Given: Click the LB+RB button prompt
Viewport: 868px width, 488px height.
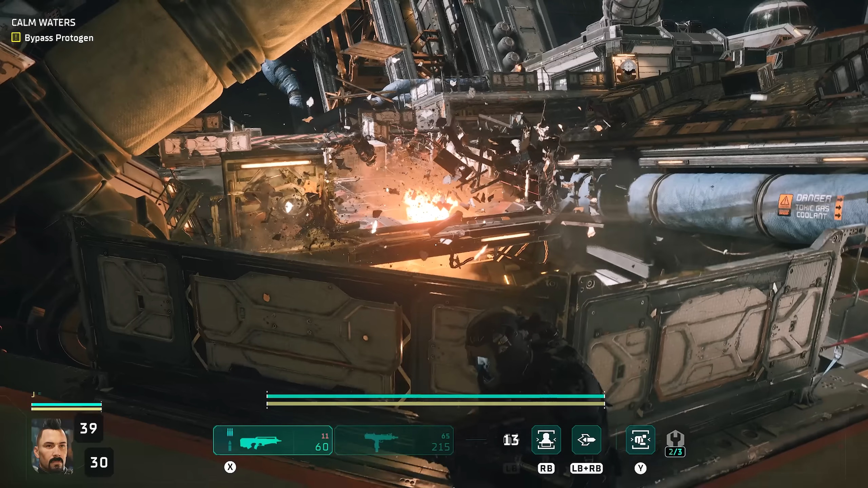Looking at the screenshot, I should point(587,468).
